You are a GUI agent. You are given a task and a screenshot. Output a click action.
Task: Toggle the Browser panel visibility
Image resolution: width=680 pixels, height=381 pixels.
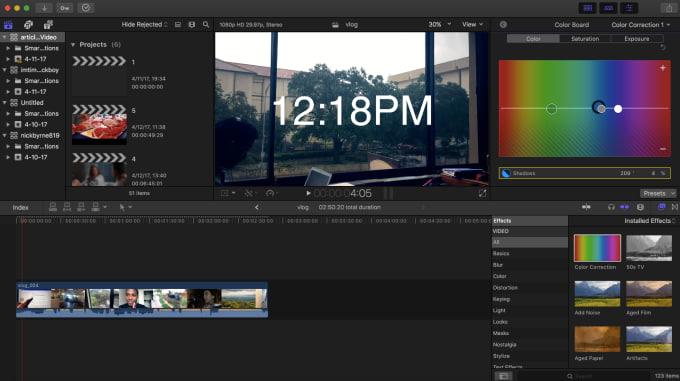point(588,8)
